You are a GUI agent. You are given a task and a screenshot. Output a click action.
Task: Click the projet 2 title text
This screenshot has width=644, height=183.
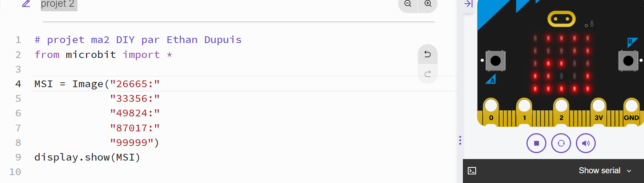pyautogui.click(x=58, y=4)
